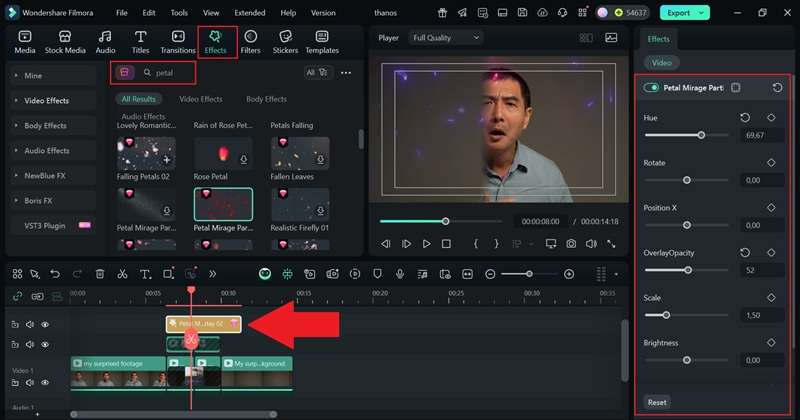Viewport: 800px width, 420px height.
Task: Expand the Audio Effects category
Action: [x=53, y=151]
